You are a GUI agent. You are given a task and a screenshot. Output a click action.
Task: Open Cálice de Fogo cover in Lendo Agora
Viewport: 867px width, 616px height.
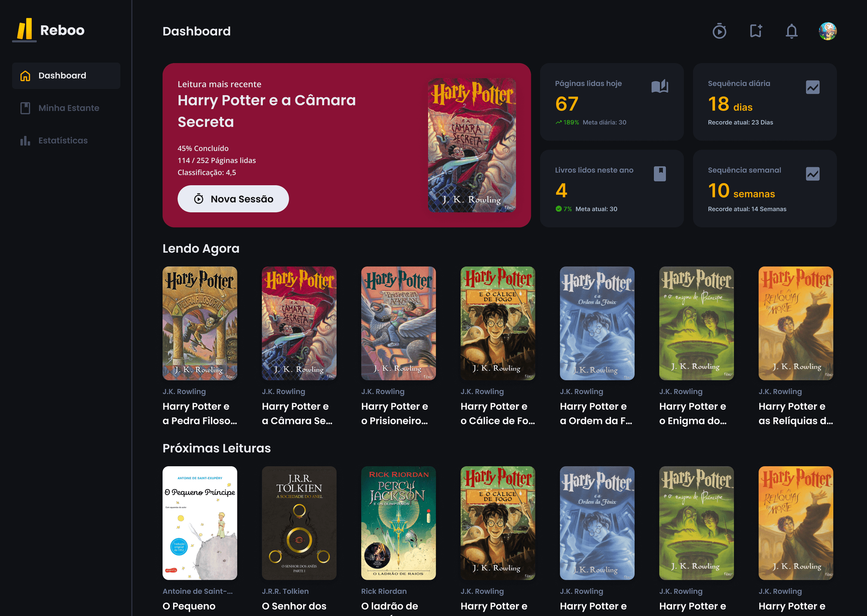tap(498, 323)
